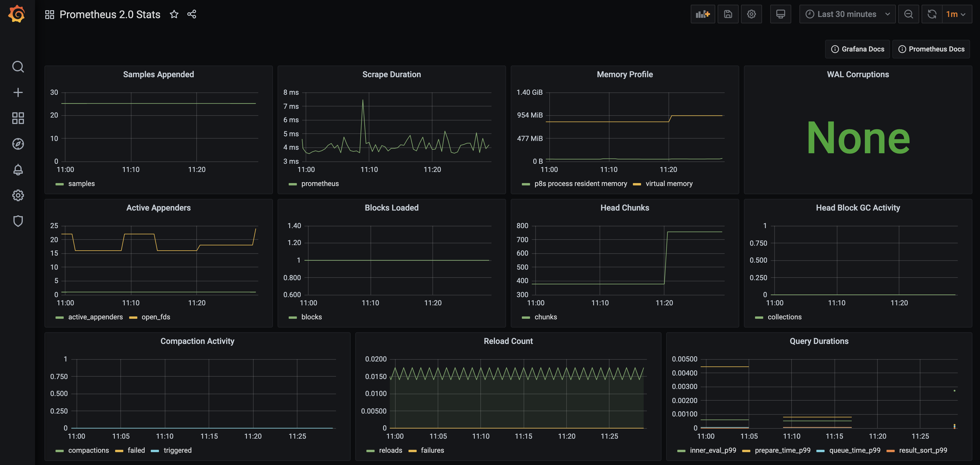Image resolution: width=980 pixels, height=465 pixels.
Task: Open the Memory Profile panel title menu
Action: click(x=624, y=74)
